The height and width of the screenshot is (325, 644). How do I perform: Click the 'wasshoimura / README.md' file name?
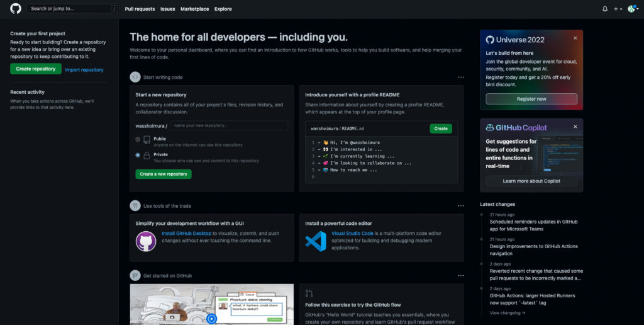coord(337,128)
